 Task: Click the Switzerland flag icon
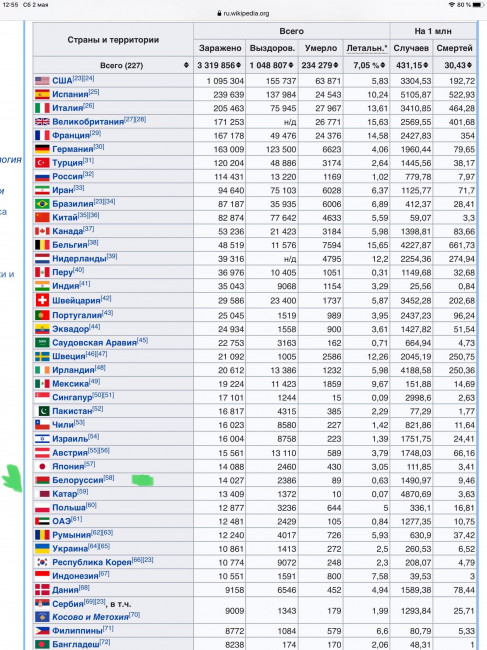coord(42,300)
